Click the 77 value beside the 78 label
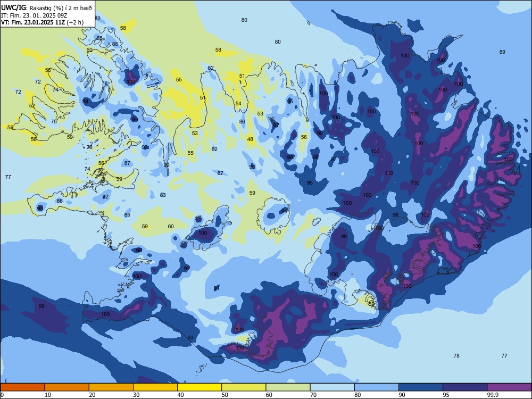This screenshot has width=532, height=399. tap(504, 355)
